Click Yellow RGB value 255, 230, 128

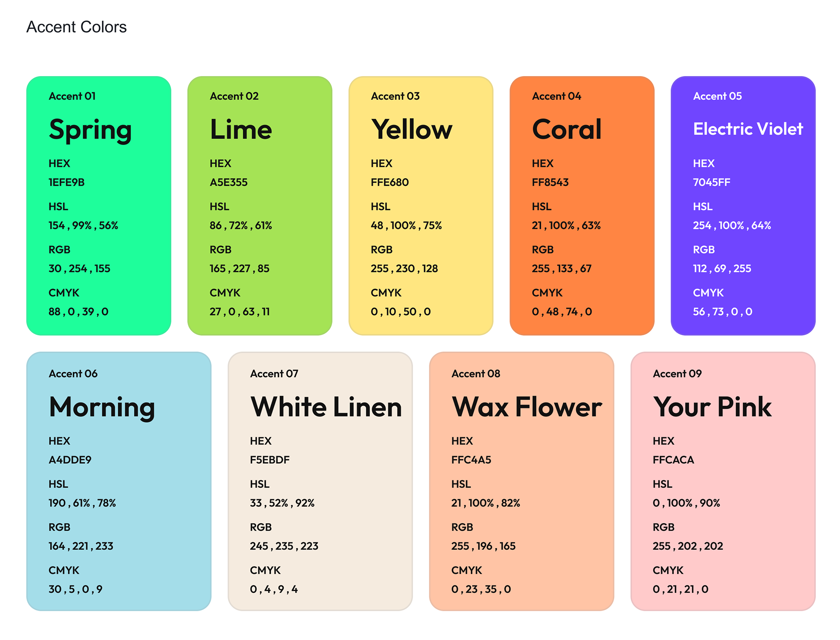(404, 268)
